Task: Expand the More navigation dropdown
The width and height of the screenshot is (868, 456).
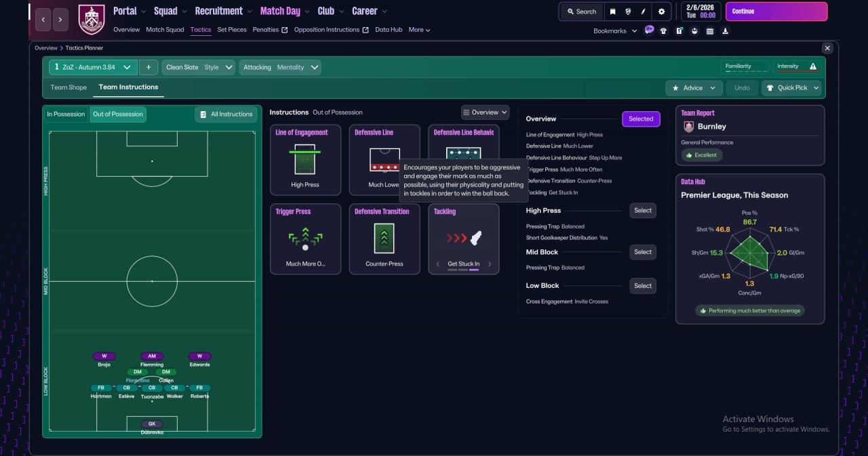Action: (x=419, y=30)
